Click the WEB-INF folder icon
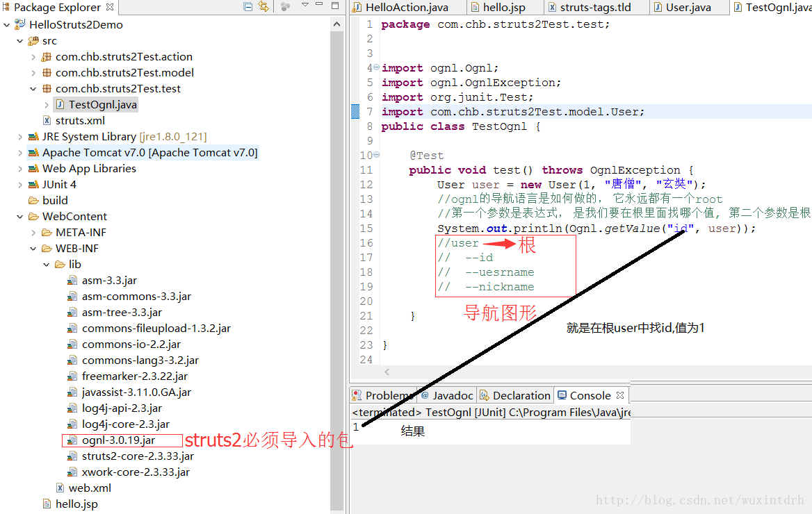 (47, 249)
